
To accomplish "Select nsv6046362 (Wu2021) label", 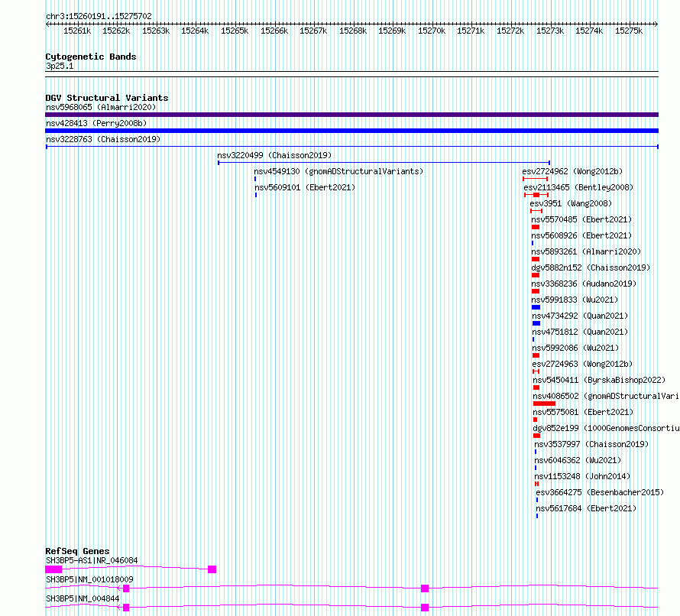I will (578, 460).
